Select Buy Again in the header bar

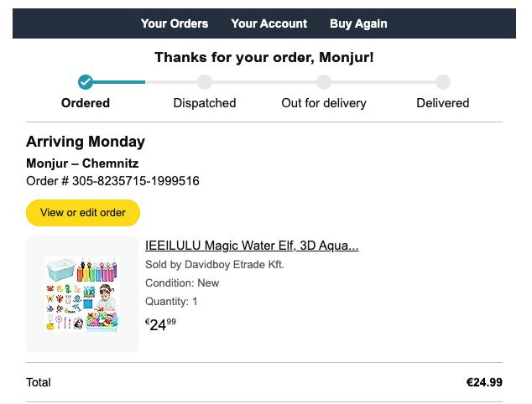[358, 23]
